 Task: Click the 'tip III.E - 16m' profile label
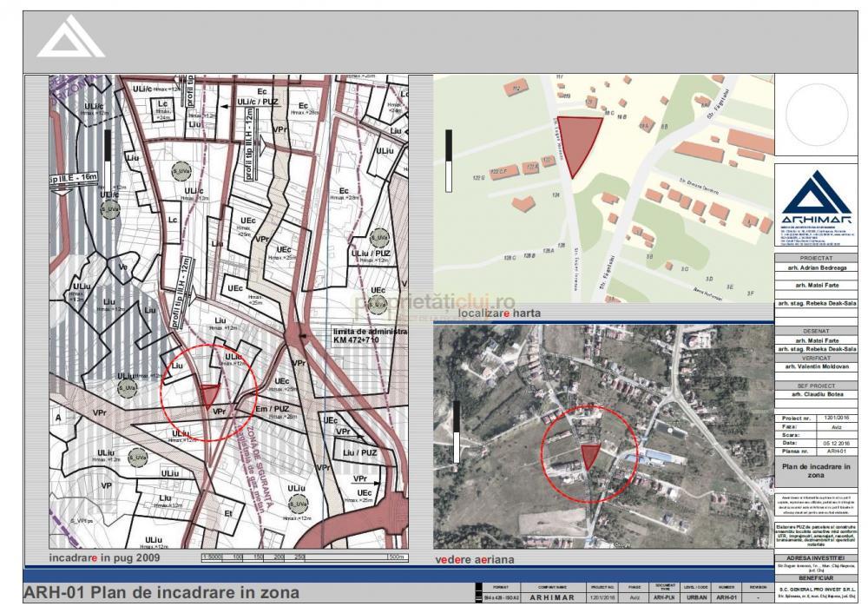point(73,179)
